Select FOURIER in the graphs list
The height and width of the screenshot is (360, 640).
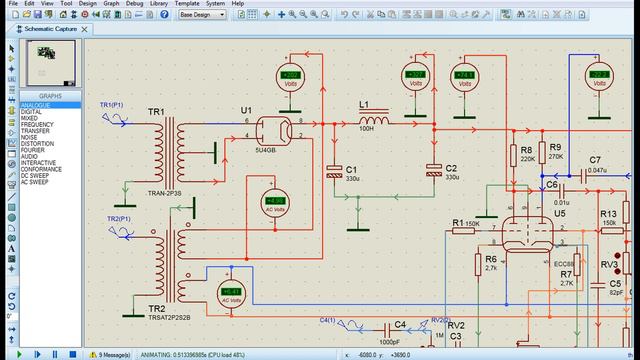pos(33,150)
